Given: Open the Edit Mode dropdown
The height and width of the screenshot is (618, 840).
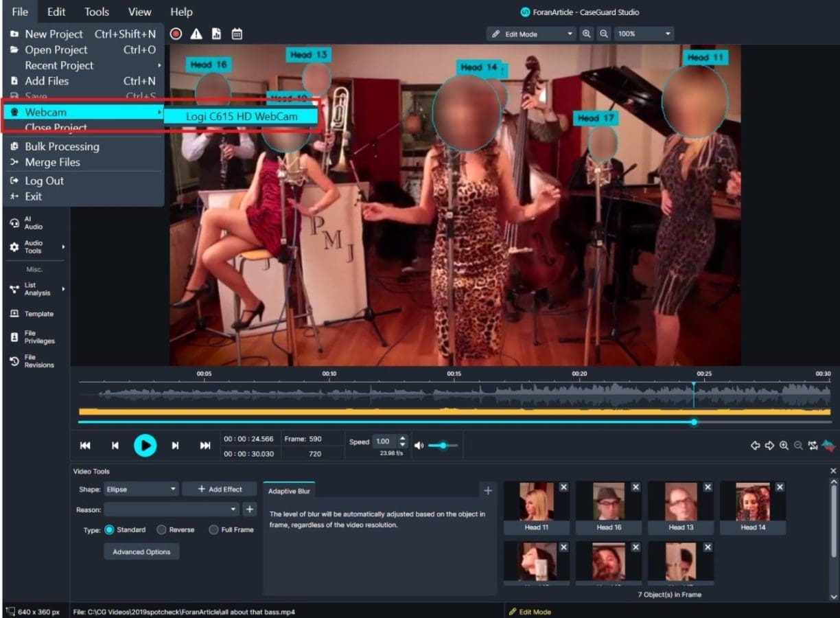Looking at the screenshot, I should pos(530,33).
